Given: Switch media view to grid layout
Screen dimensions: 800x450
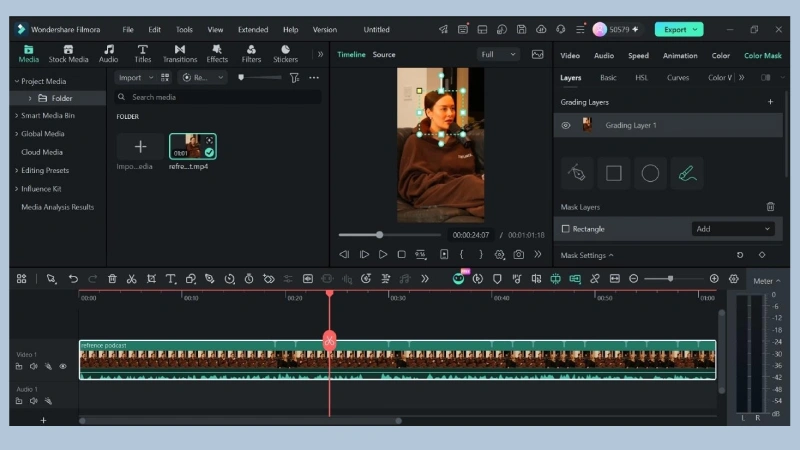Looking at the screenshot, I should [x=165, y=78].
